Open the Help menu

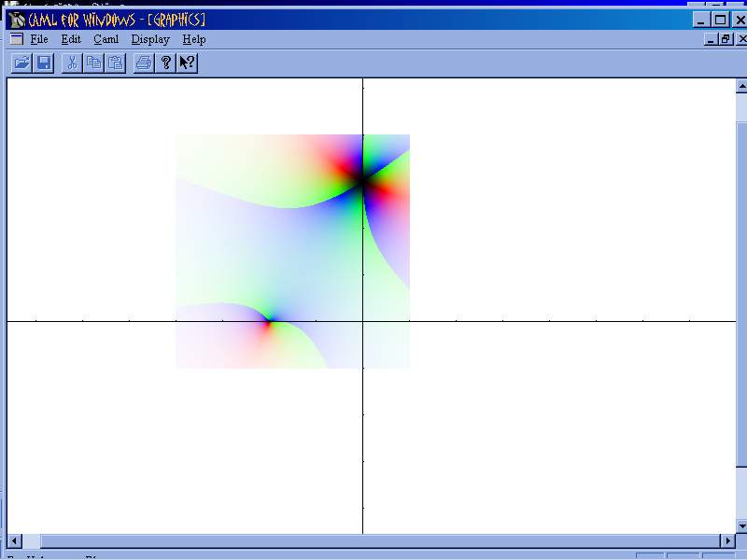pyautogui.click(x=194, y=39)
